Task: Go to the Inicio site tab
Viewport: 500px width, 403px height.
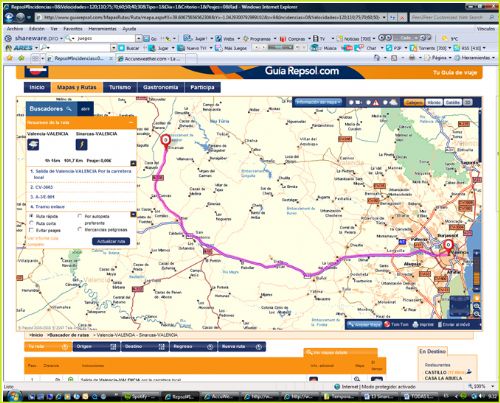Action: pos(37,87)
